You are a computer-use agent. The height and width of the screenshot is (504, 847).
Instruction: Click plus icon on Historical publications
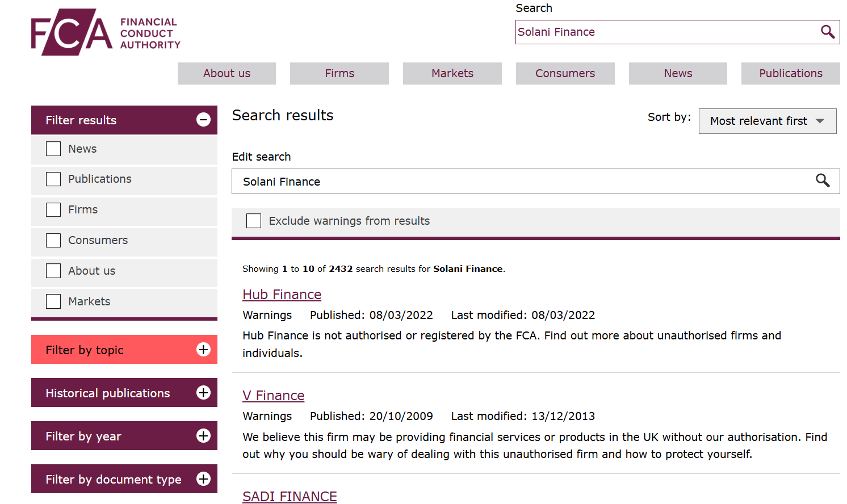(203, 393)
